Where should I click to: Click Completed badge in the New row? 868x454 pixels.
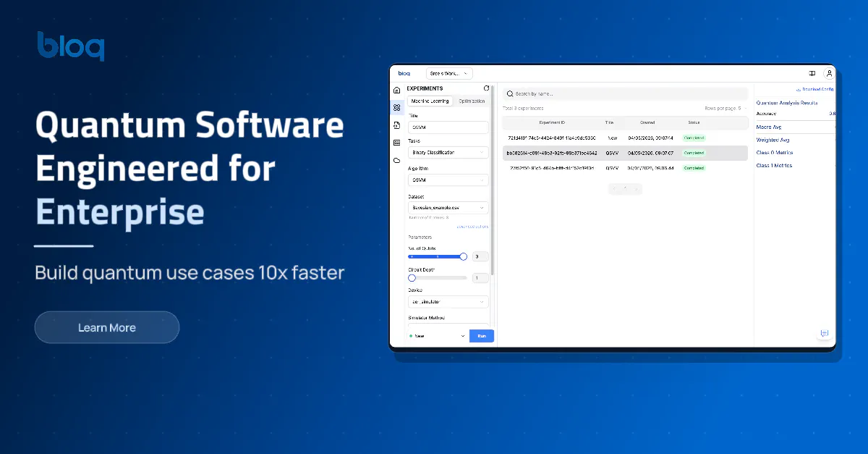694,138
